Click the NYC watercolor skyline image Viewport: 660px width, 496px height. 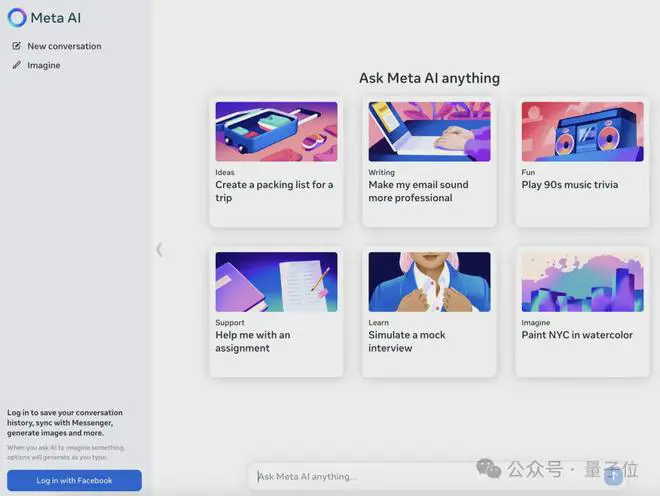click(582, 281)
